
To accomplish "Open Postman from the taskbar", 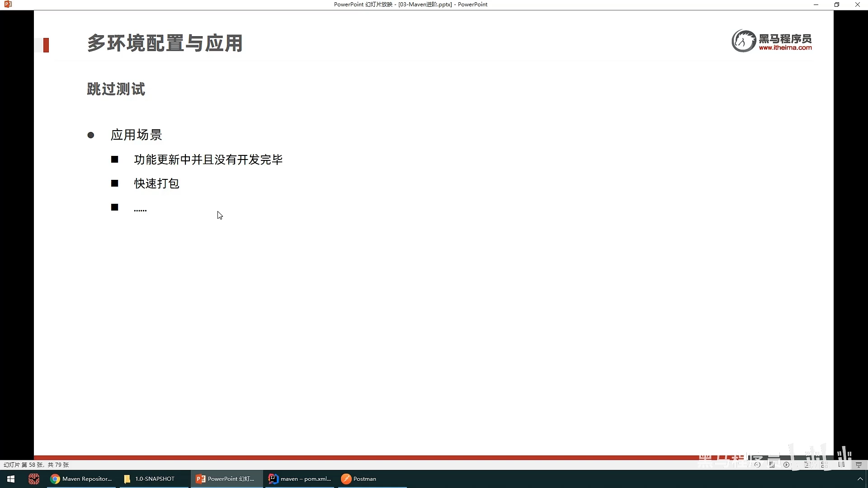I will tap(359, 479).
